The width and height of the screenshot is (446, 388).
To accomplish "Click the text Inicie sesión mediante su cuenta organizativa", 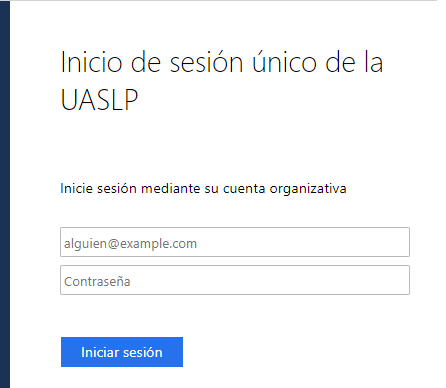I will coord(203,189).
